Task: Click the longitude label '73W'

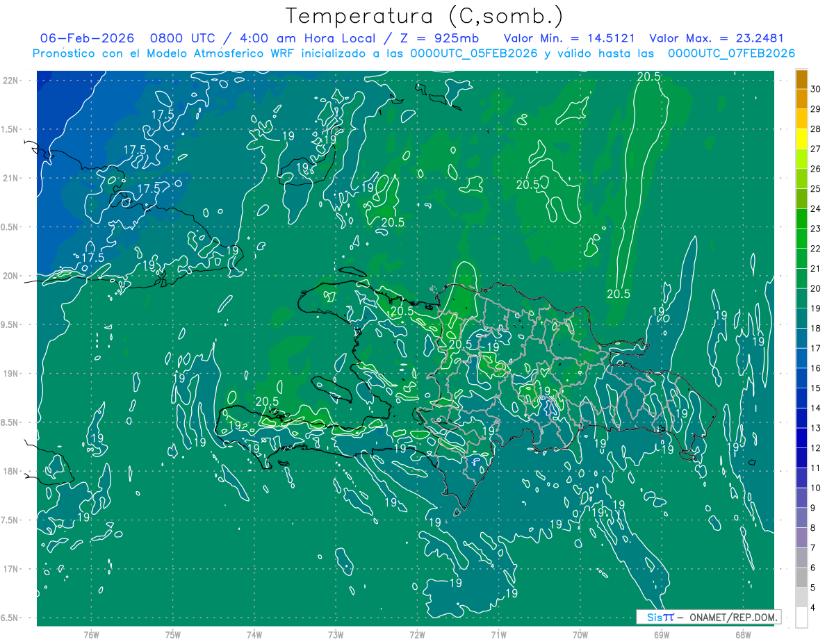Action: click(336, 634)
